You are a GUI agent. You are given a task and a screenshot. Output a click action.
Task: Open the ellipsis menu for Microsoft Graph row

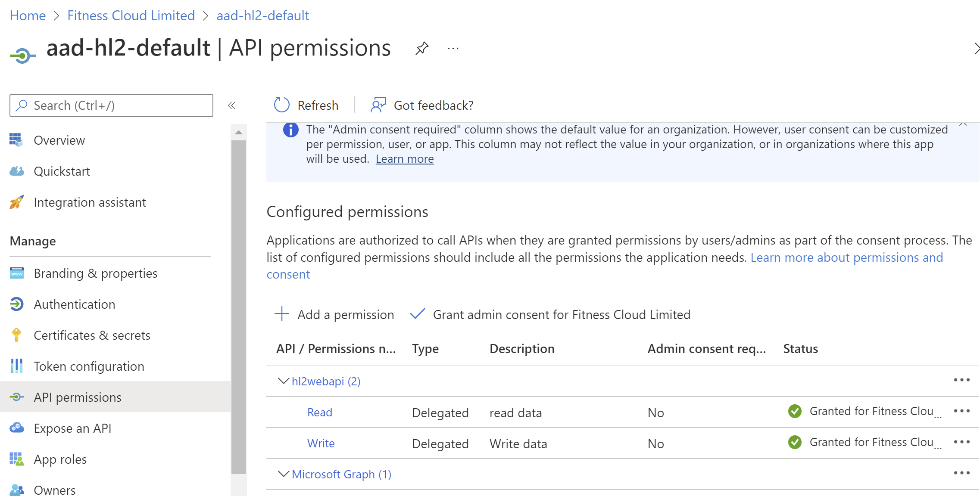tap(961, 473)
